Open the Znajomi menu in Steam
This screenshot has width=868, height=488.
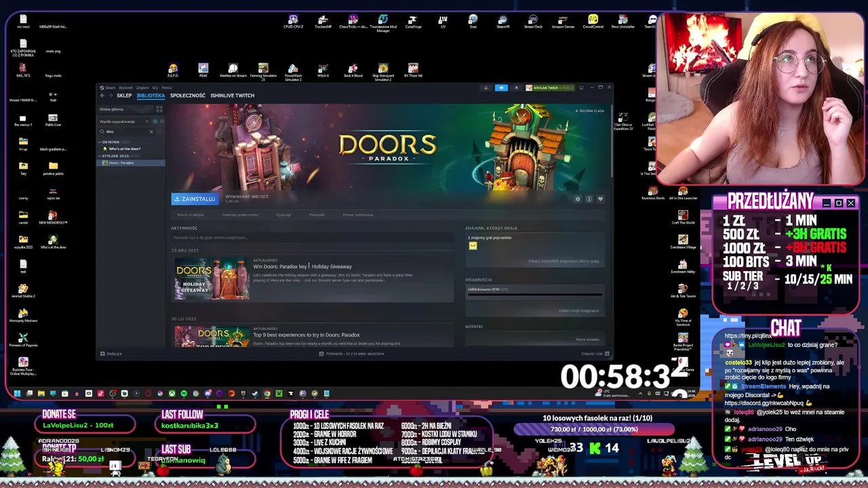coord(142,87)
